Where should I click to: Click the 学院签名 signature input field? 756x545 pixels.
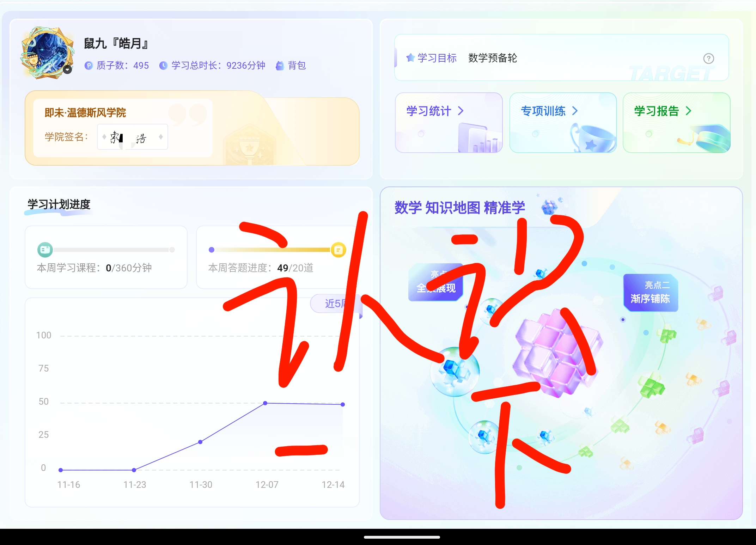pos(132,137)
